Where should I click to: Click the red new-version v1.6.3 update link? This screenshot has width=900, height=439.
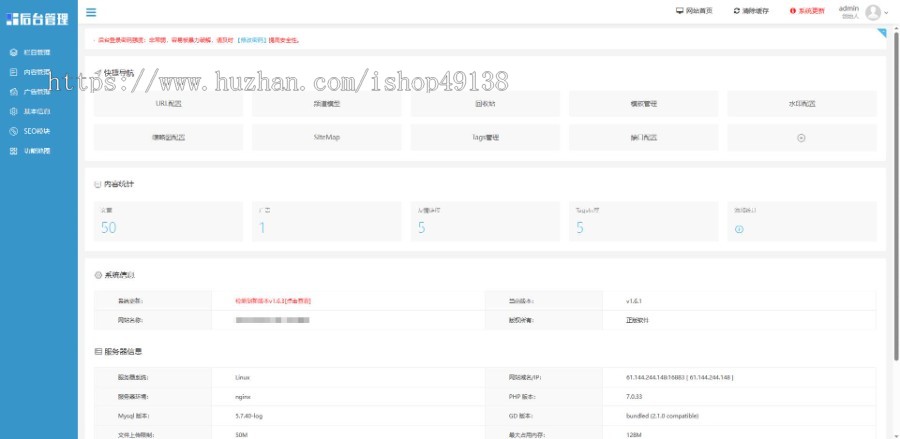click(x=273, y=301)
